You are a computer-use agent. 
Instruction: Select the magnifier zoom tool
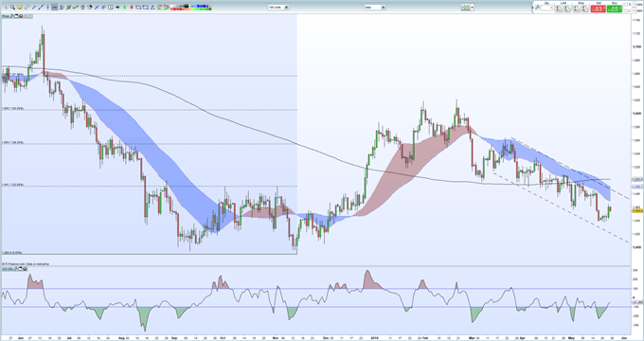coord(12,8)
